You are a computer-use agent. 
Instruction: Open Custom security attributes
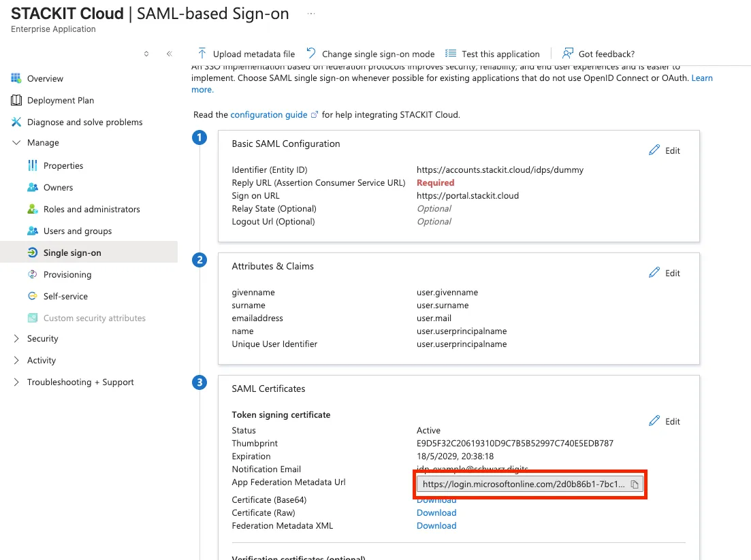[x=95, y=318]
